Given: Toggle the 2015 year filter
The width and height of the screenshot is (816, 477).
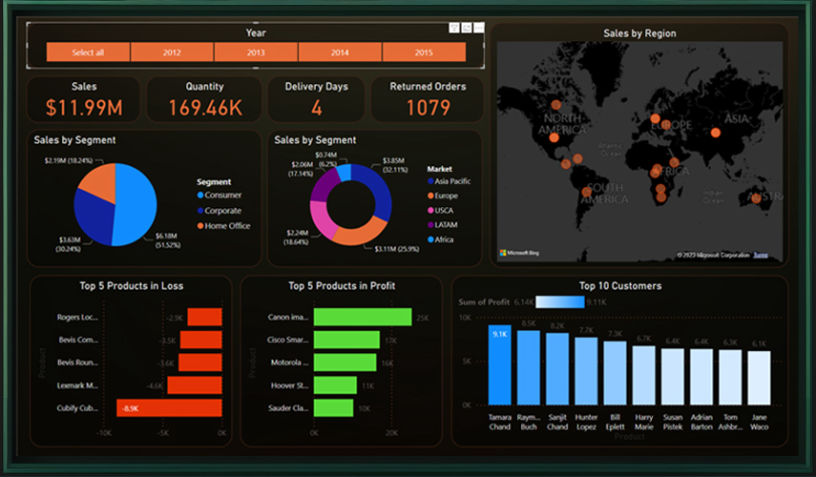Looking at the screenshot, I should coord(424,52).
